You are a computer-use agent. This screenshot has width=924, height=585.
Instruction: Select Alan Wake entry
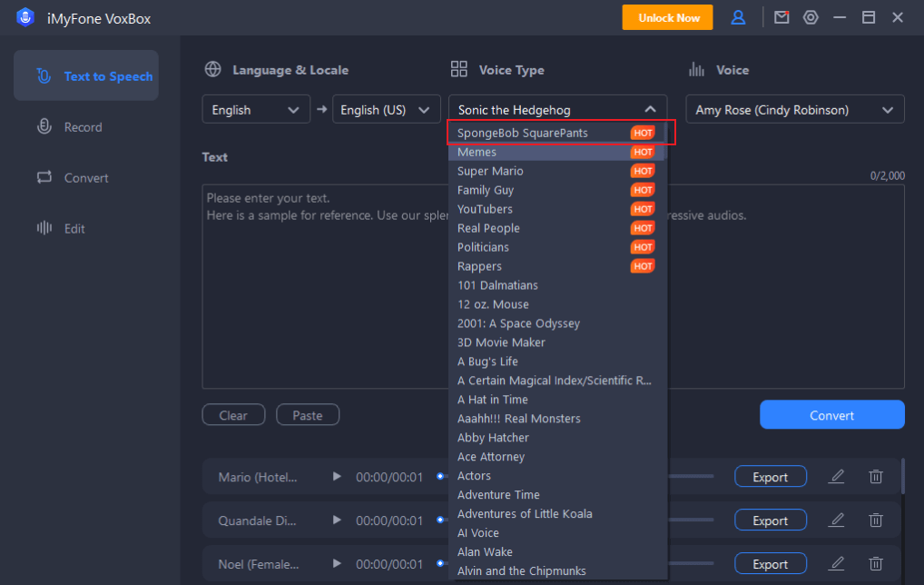(556, 551)
